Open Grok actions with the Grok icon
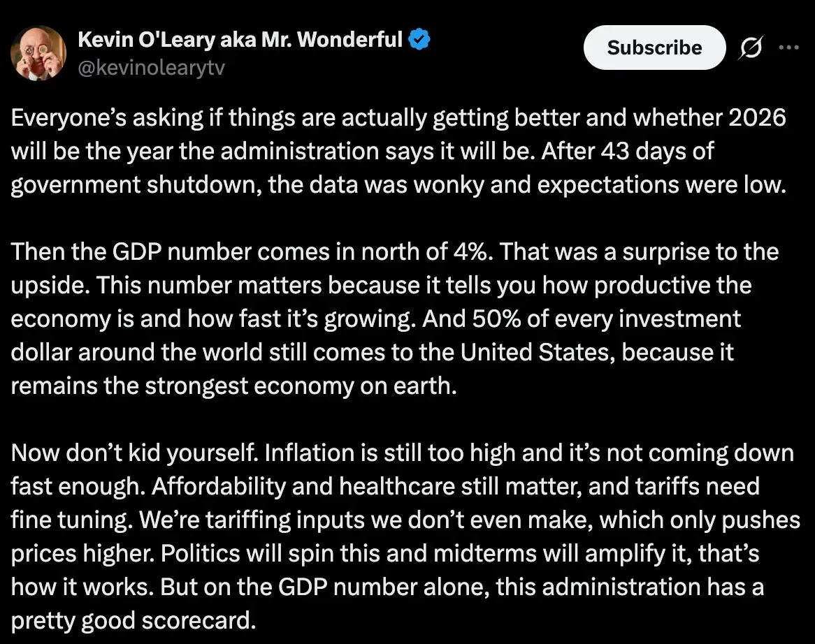Viewport: 815px width, 644px height. [750, 47]
